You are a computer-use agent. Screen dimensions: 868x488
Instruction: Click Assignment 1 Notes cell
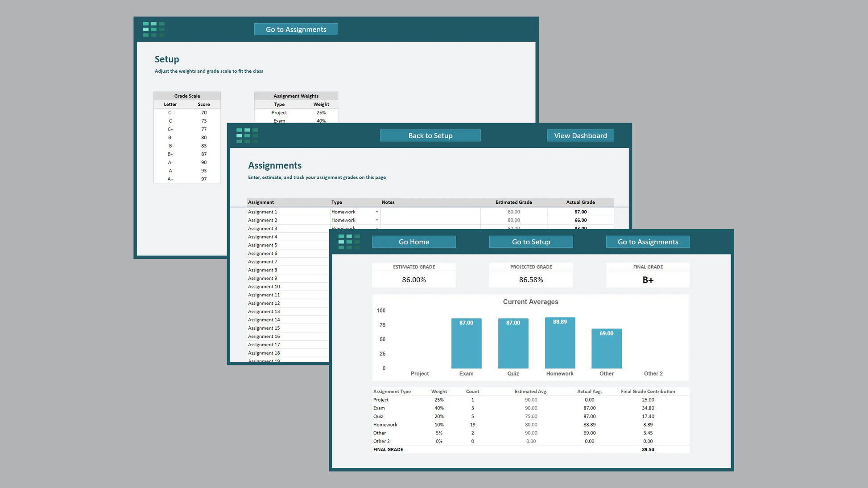[x=430, y=212]
